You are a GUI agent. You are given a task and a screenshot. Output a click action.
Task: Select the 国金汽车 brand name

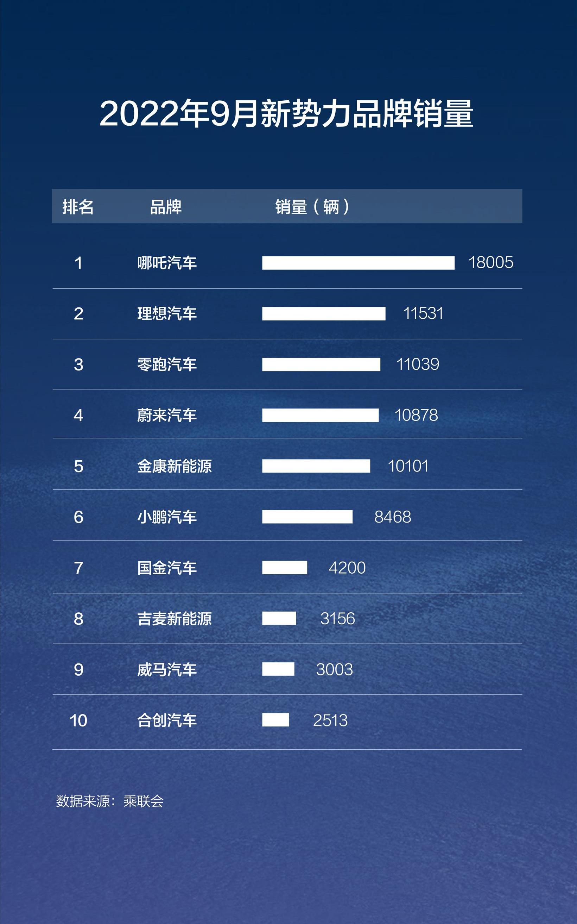(x=167, y=568)
